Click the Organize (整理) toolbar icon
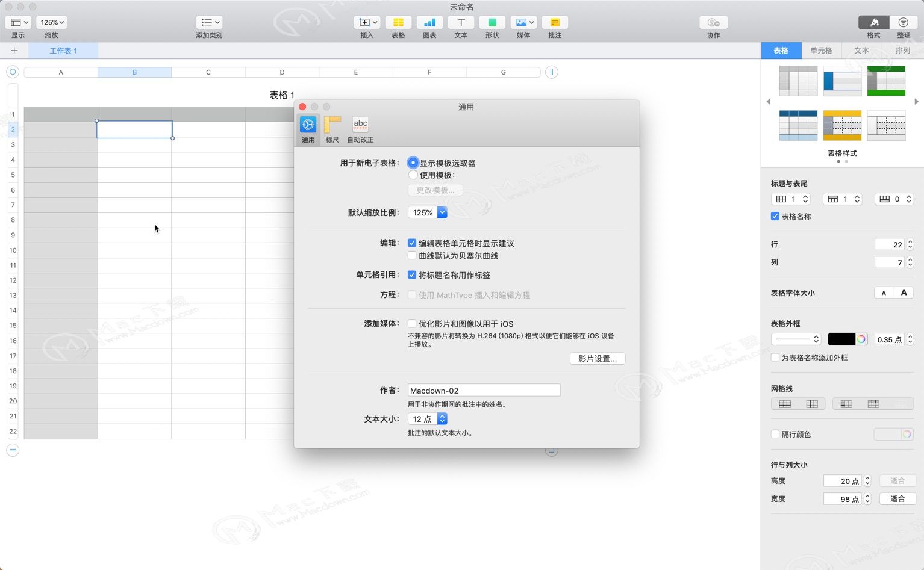The height and width of the screenshot is (570, 924). pos(903,23)
